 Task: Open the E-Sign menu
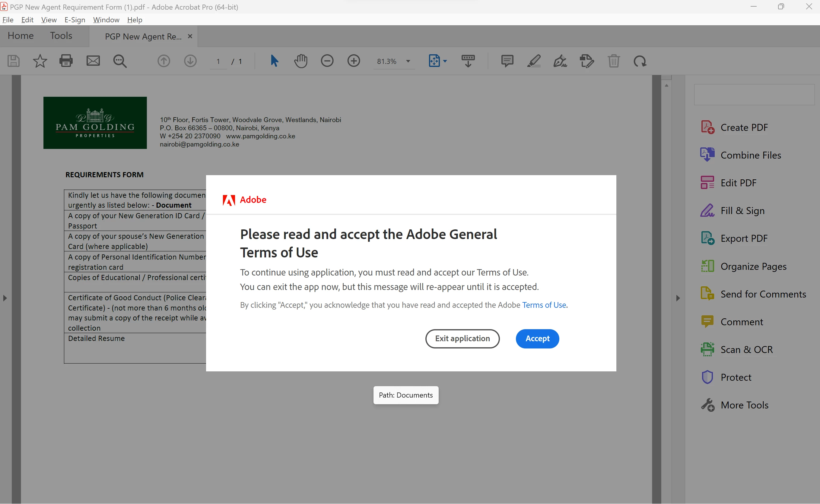75,20
